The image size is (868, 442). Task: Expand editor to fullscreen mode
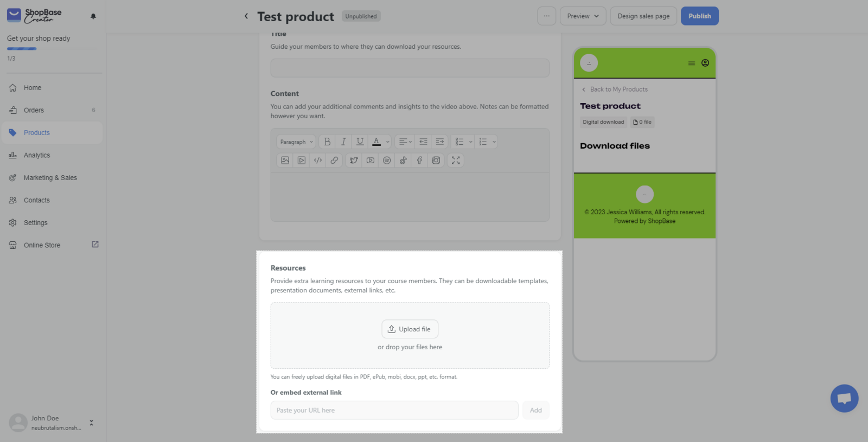(456, 161)
